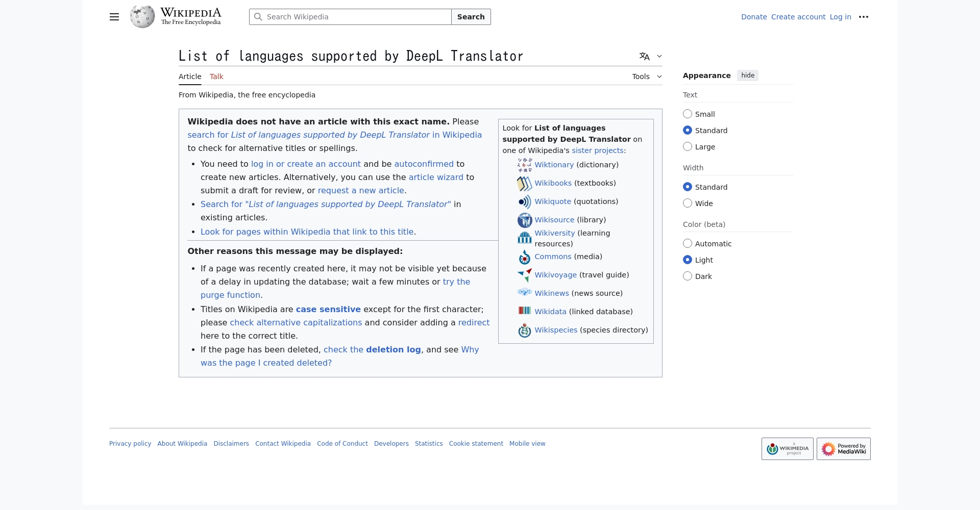Click the Wikiquote logo icon
Viewport: 980px width, 510px height.
[x=525, y=201]
